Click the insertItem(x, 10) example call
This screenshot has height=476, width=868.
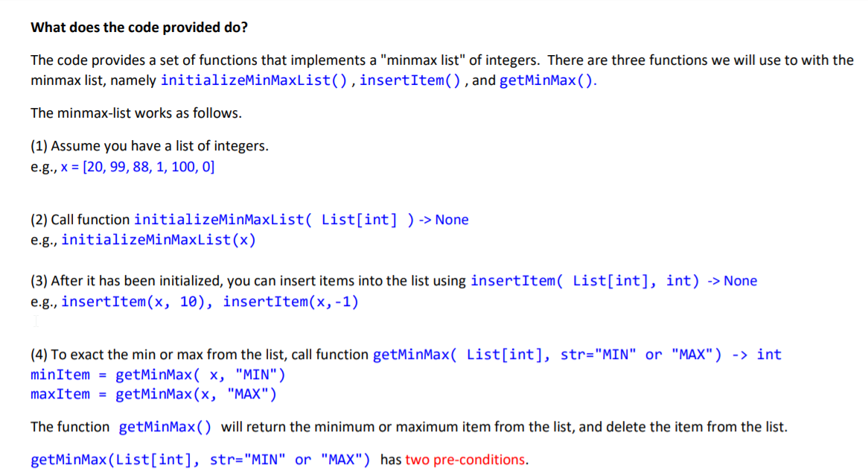point(136,301)
